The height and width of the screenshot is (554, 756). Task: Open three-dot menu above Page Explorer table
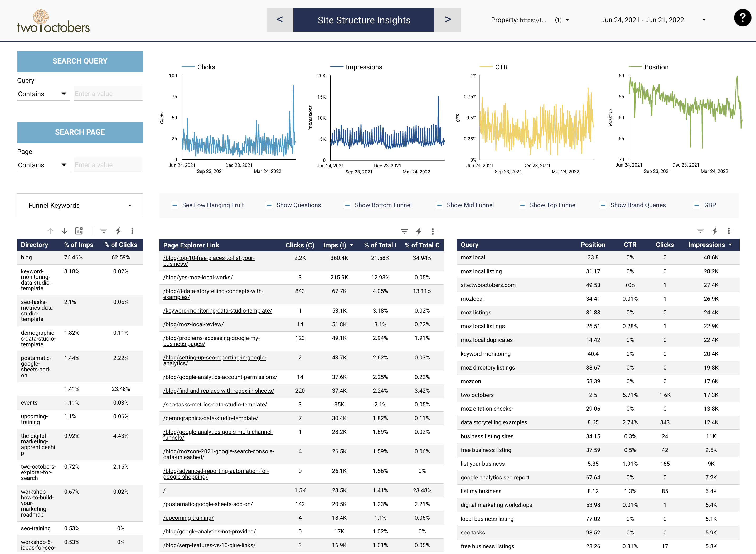(x=433, y=231)
